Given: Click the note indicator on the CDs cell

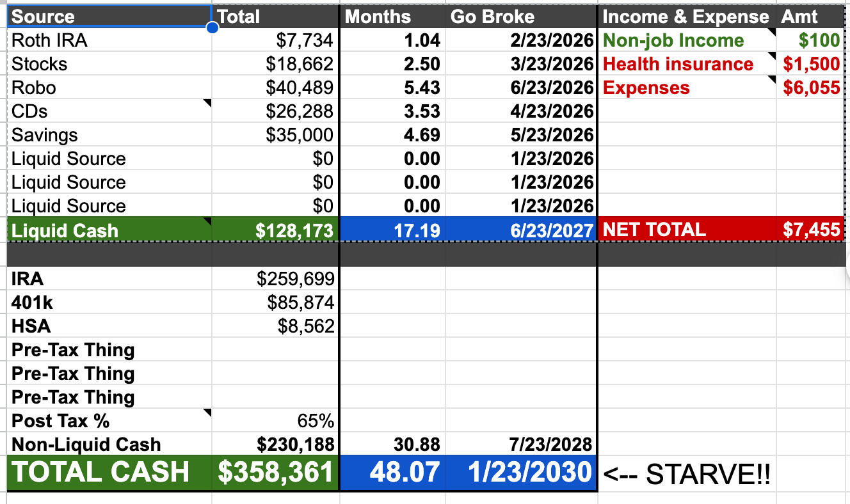Looking at the screenshot, I should pyautogui.click(x=207, y=103).
